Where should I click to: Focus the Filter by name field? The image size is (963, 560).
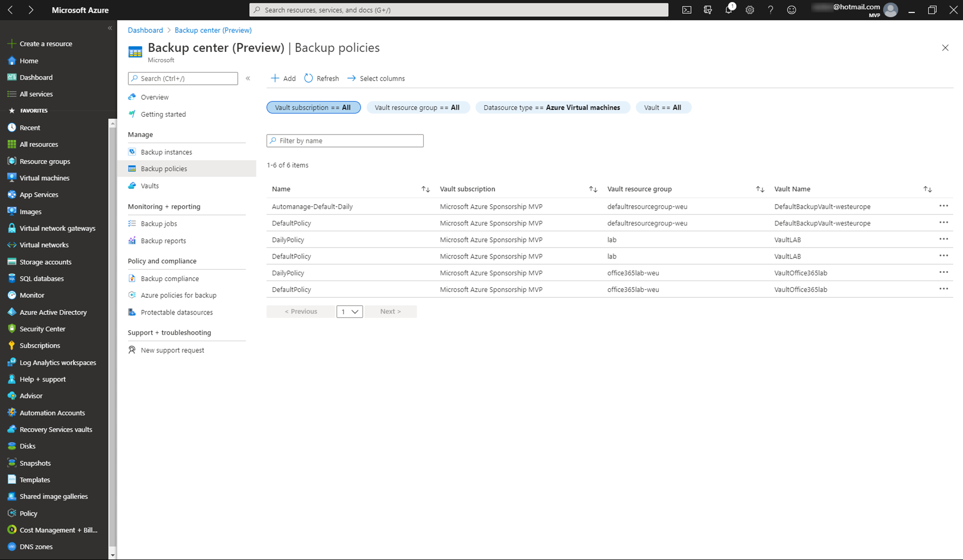[345, 141]
